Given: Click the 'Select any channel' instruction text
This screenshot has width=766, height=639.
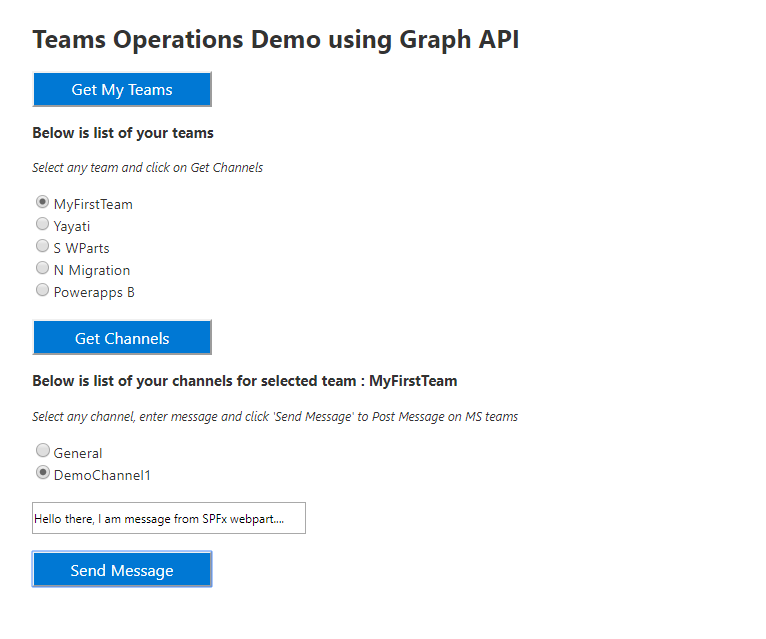Looking at the screenshot, I should click(x=275, y=417).
